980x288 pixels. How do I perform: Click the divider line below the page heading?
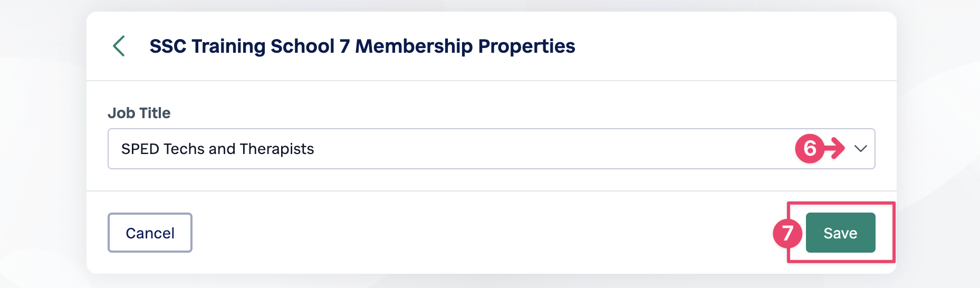491,81
